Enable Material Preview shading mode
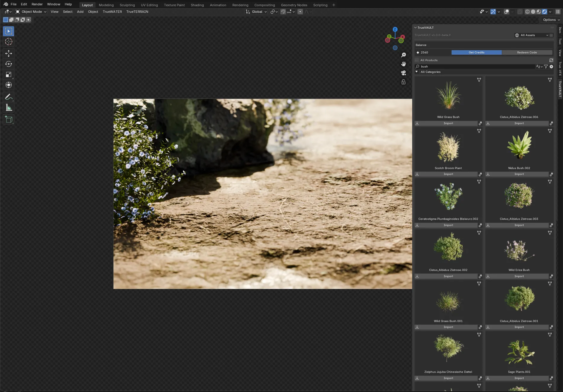Screen dimensions: 563x392 click(x=539, y=12)
